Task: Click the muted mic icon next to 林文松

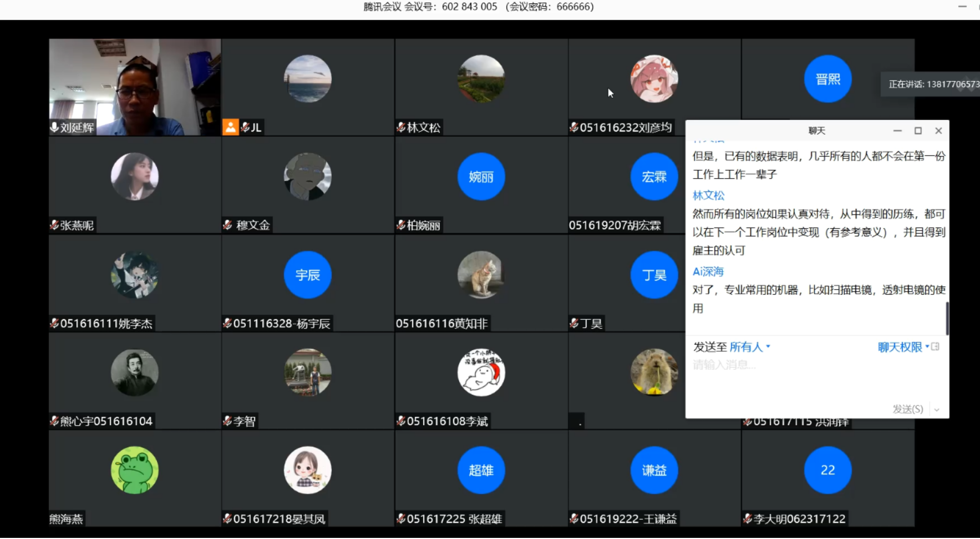Action: 401,127
